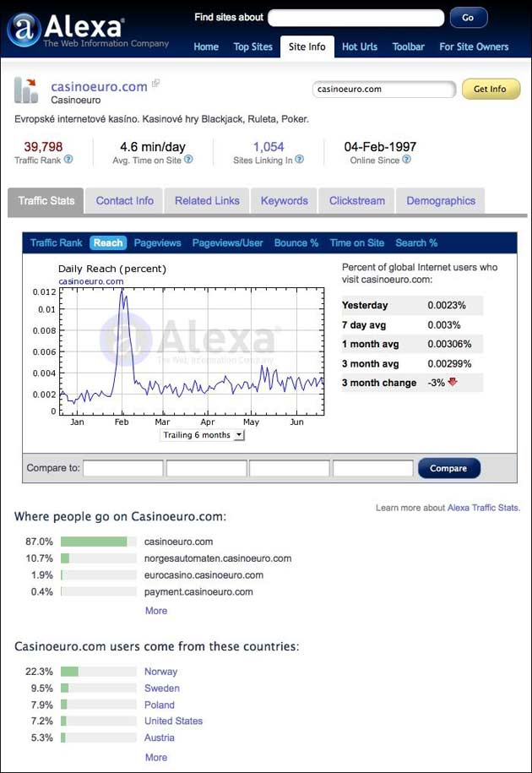Screen dimensions: 532x773
Task: Open the Trailing 6 months dropdown
Action: coord(202,435)
